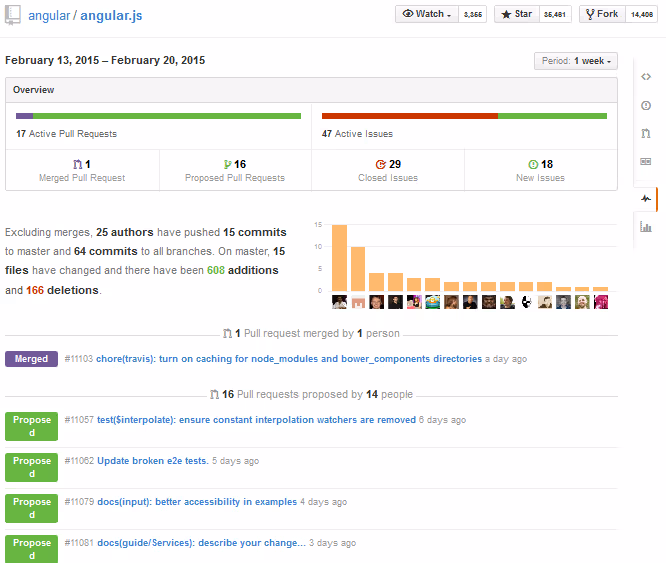Image resolution: width=666 pixels, height=563 pixels.
Task: Open docs(input) better accessibility link
Action: (197, 502)
